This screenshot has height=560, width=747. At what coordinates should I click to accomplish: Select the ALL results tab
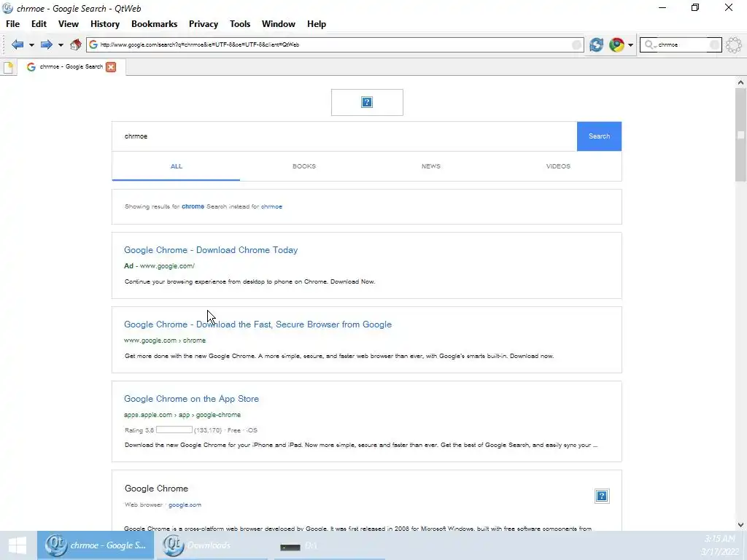point(177,166)
